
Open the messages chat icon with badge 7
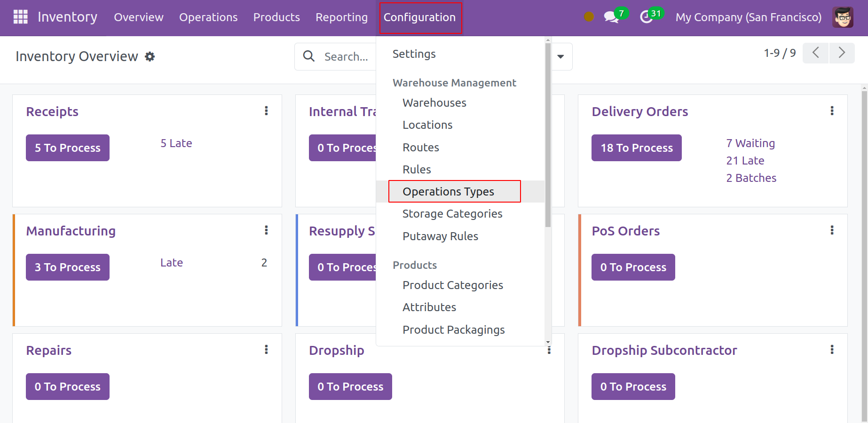coord(611,17)
